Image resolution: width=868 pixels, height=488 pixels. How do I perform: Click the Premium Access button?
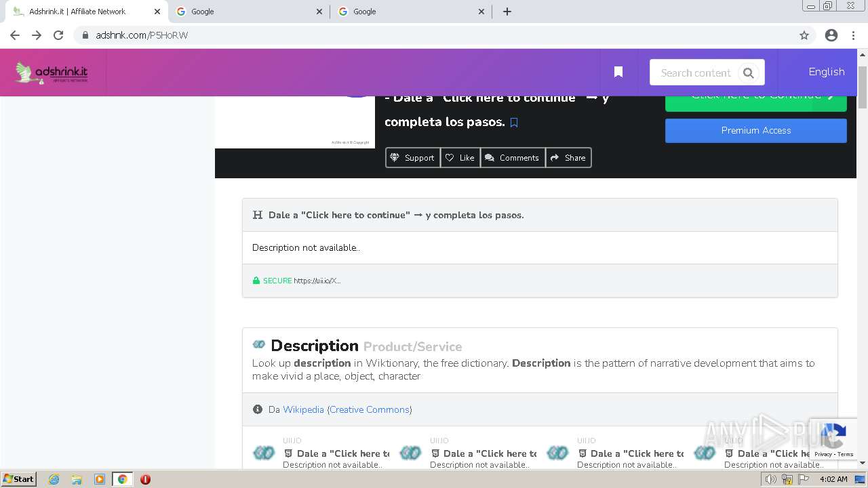click(755, 130)
